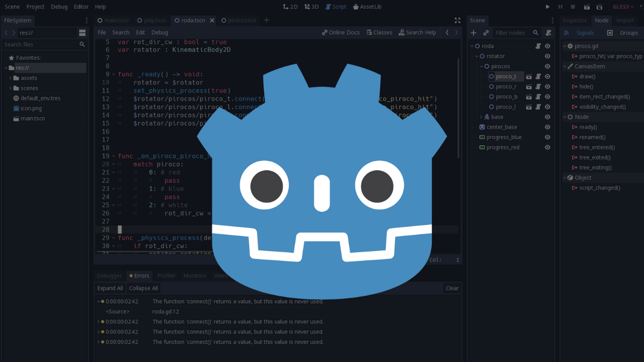Screen dimensions: 644x362
Task: Open the script attached to roda node
Action: tap(538, 46)
